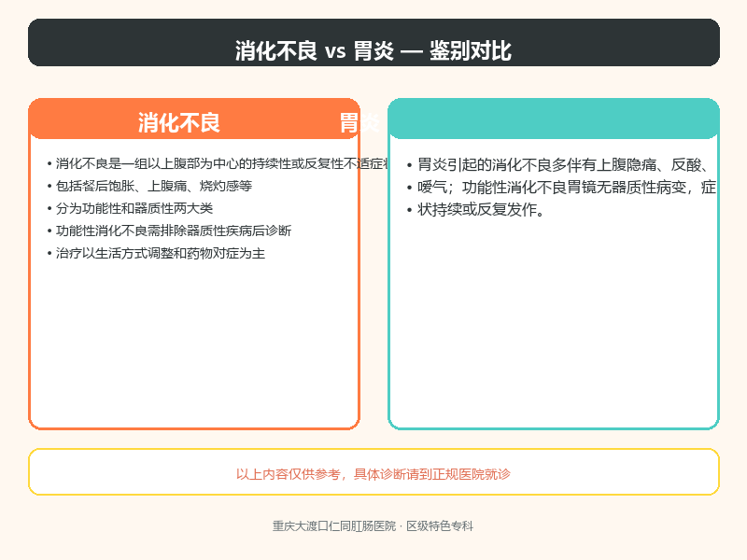The image size is (747, 560).
Task: Click bullet starting 消化不良是一组以上腹部为中心
Action: tap(218, 164)
